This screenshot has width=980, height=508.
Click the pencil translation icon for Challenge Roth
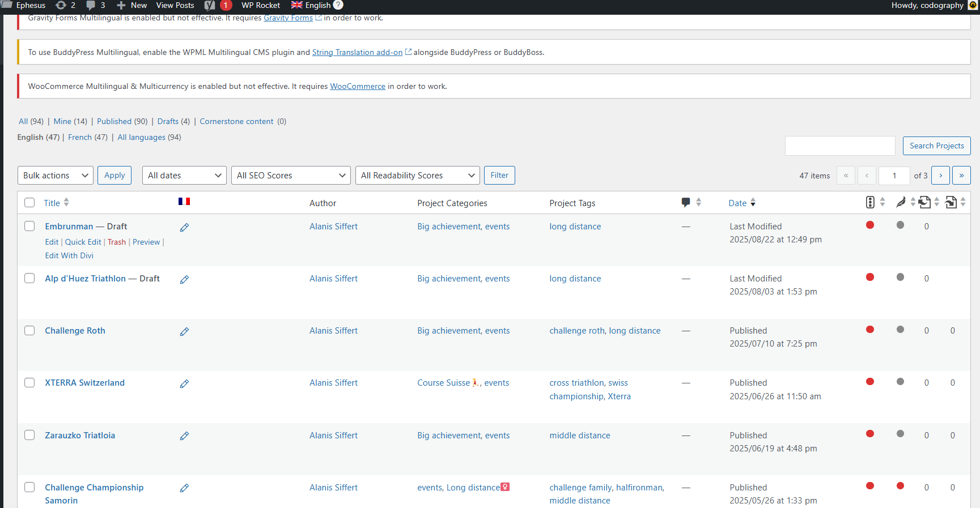(184, 332)
